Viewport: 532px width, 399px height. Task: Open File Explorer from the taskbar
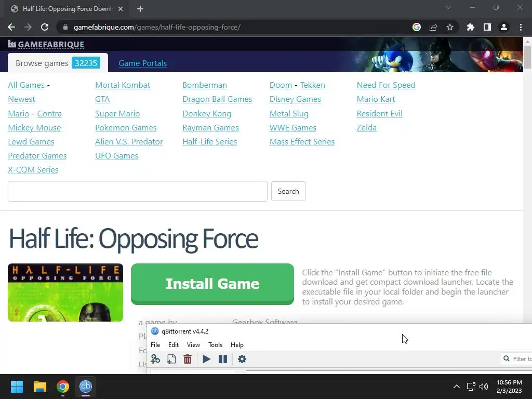point(39,387)
